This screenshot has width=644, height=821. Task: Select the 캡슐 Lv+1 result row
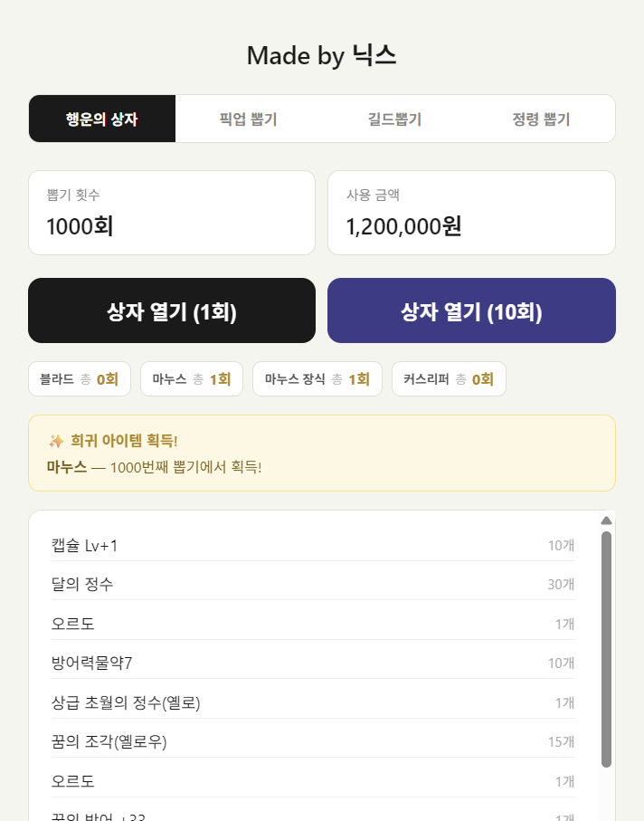coord(313,546)
